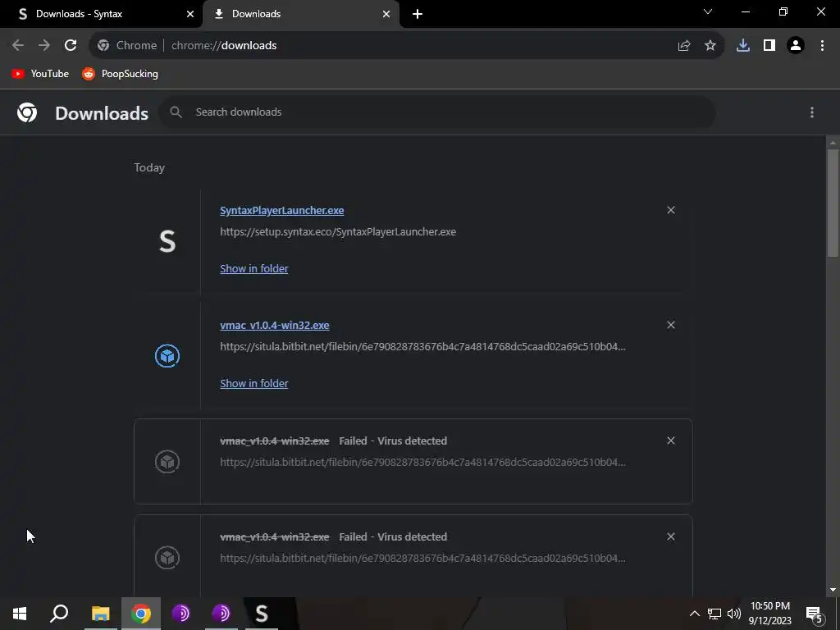Remove SyntaxPlayerLauncher.exe from the list
Image resolution: width=840 pixels, height=630 pixels.
click(671, 210)
